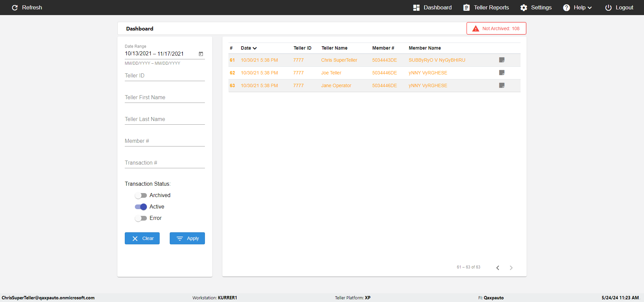This screenshot has height=302, width=644.
Task: Open note icon for Jane Operator row
Action: pyautogui.click(x=502, y=85)
